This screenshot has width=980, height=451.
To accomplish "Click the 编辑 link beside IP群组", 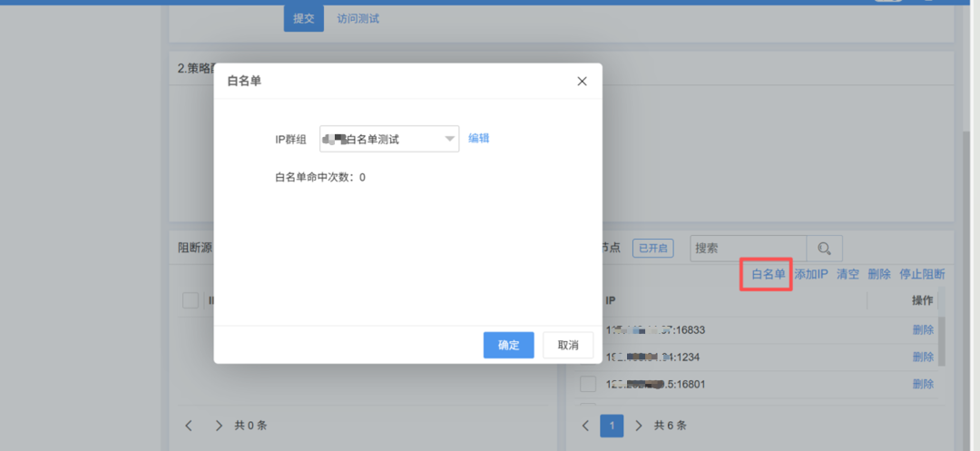I will (x=479, y=138).
